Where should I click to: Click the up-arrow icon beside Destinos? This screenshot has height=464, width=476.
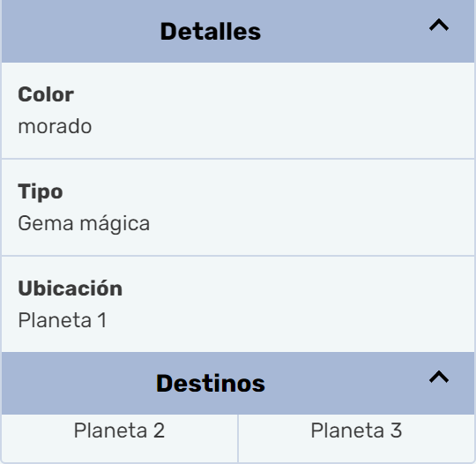(x=439, y=377)
